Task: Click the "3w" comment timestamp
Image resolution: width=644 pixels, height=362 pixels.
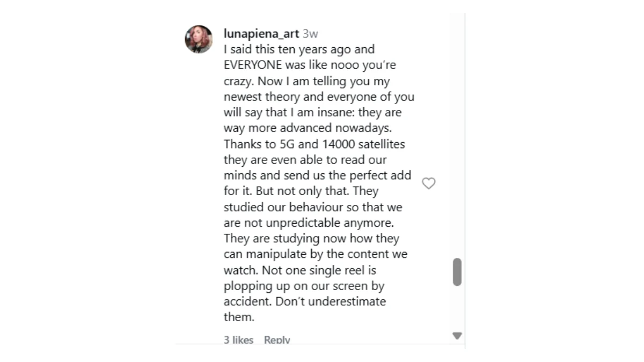Action: (310, 33)
